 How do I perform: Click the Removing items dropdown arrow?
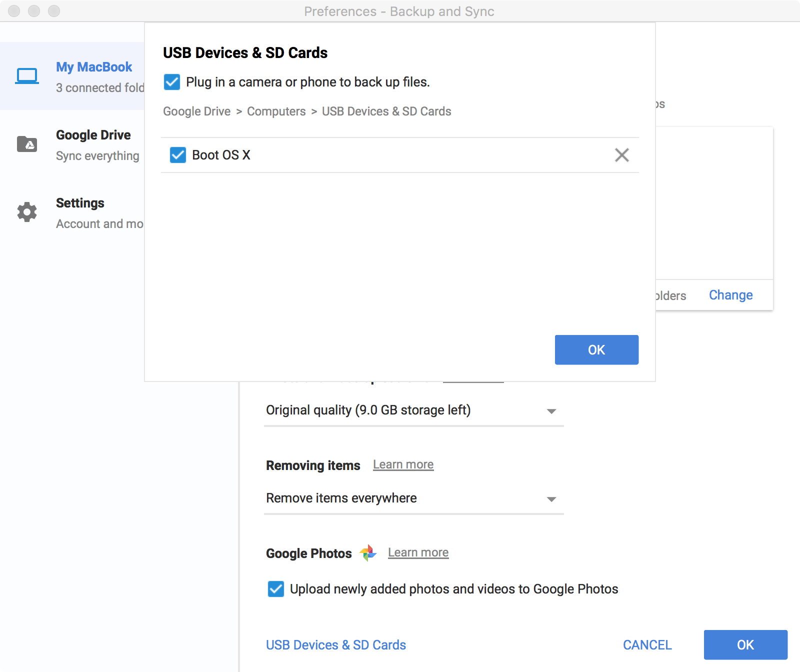point(551,499)
